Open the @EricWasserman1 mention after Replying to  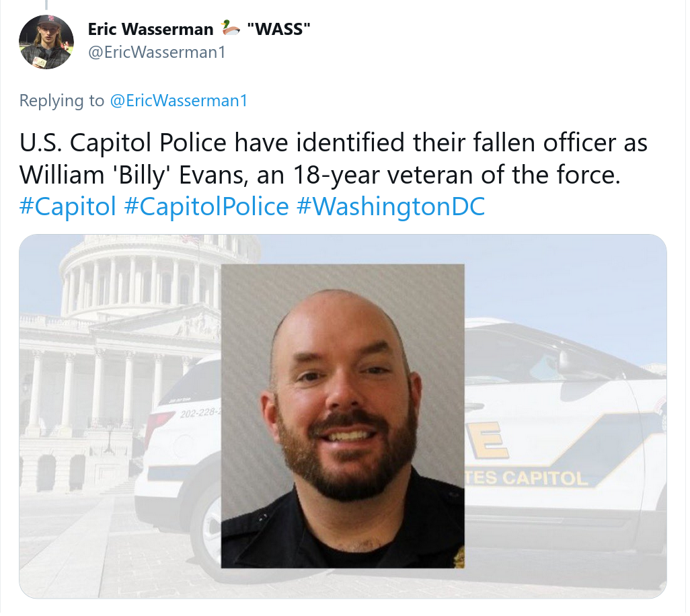coord(179,101)
